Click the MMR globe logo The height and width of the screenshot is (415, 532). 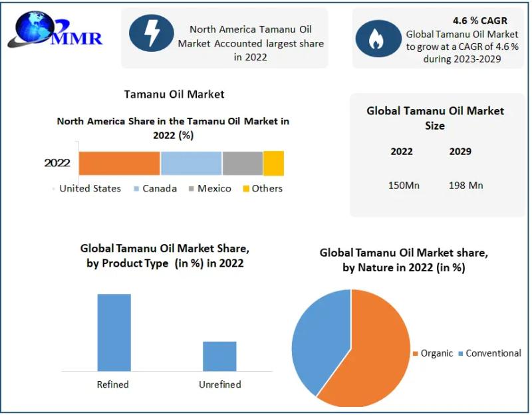[55, 29]
